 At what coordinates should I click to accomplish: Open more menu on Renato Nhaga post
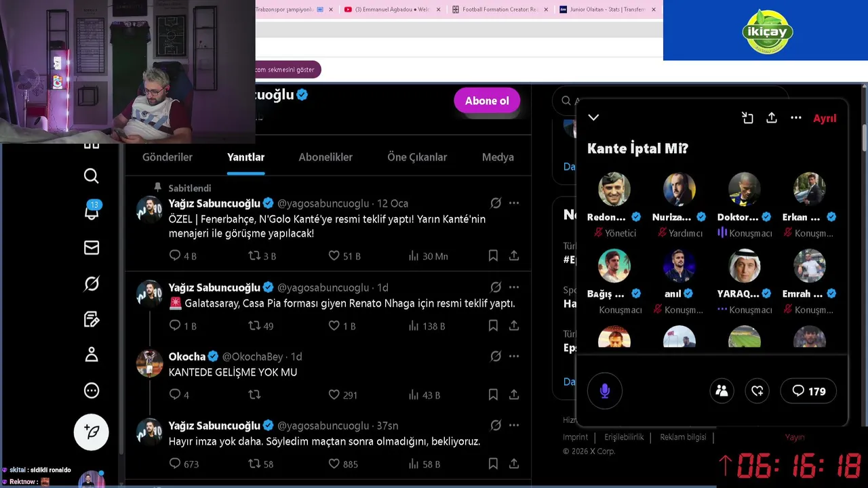(x=514, y=287)
